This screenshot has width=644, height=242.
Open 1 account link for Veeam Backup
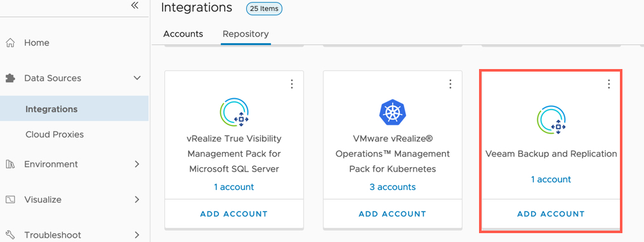pos(551,179)
